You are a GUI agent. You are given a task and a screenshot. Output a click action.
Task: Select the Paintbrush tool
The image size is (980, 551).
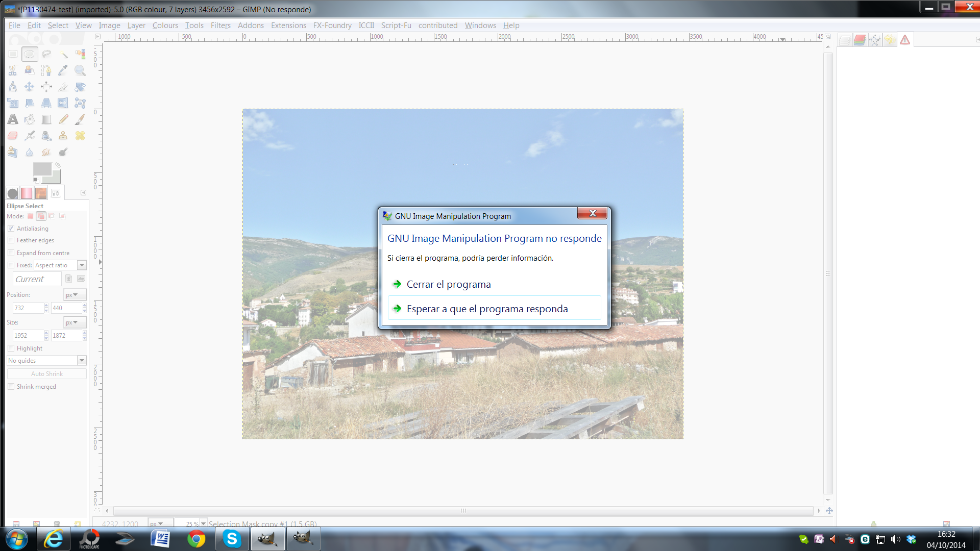80,119
